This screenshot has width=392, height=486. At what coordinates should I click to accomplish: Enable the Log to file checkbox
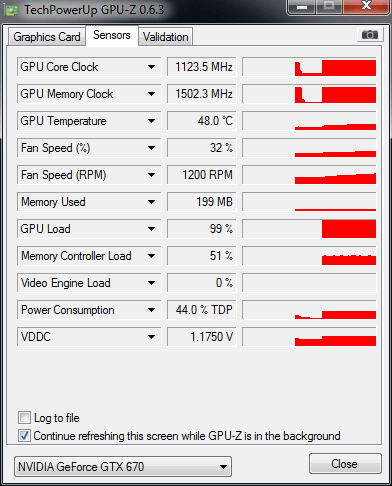pos(24,418)
